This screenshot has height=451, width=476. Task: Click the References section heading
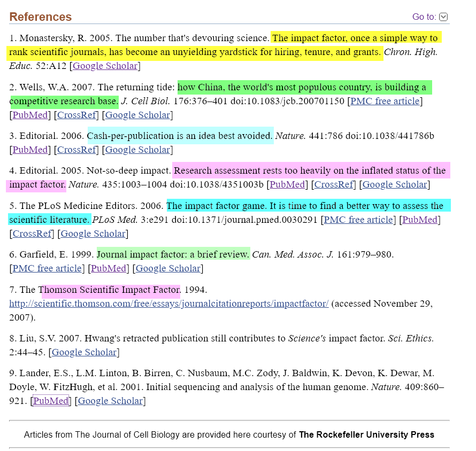tap(41, 17)
